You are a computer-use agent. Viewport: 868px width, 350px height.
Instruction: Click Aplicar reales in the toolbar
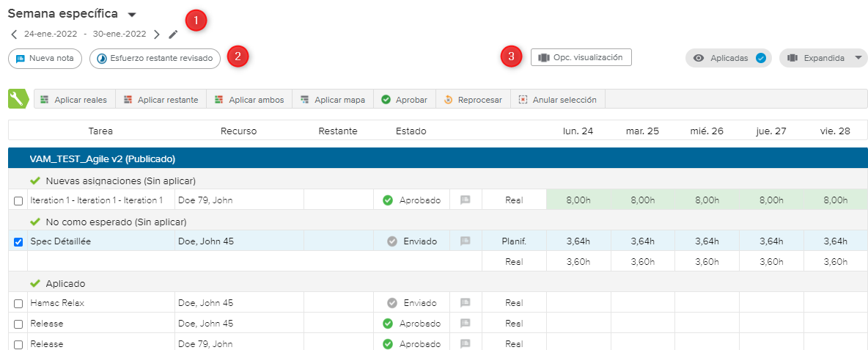pyautogui.click(x=73, y=100)
